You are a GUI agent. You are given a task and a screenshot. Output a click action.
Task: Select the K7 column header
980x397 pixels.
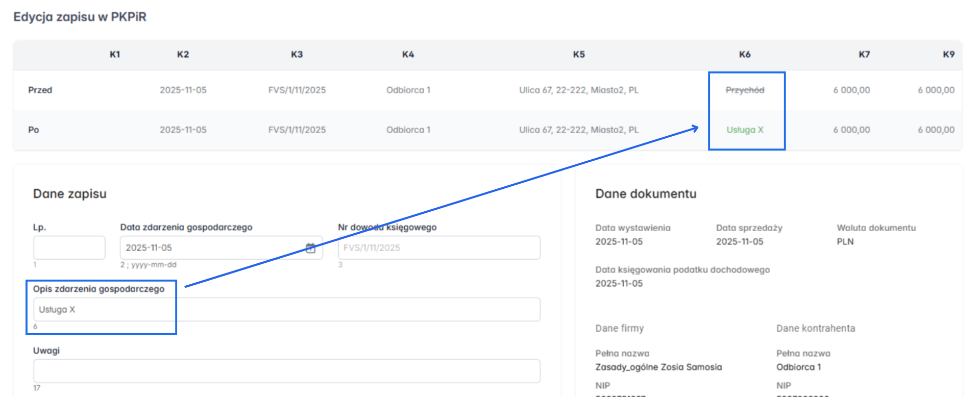[864, 54]
